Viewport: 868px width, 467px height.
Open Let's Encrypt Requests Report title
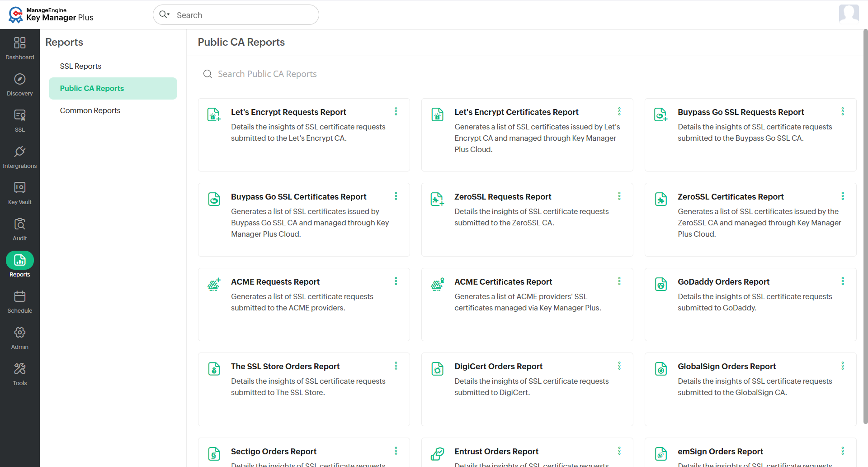(288, 112)
